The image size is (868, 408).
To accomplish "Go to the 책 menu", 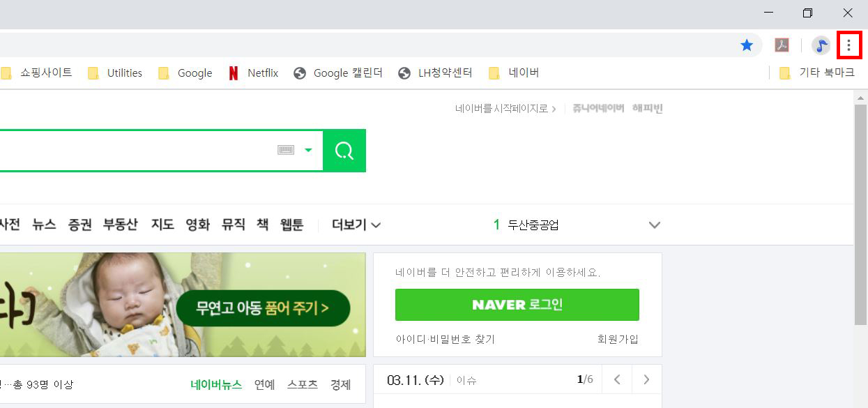I will coord(263,225).
